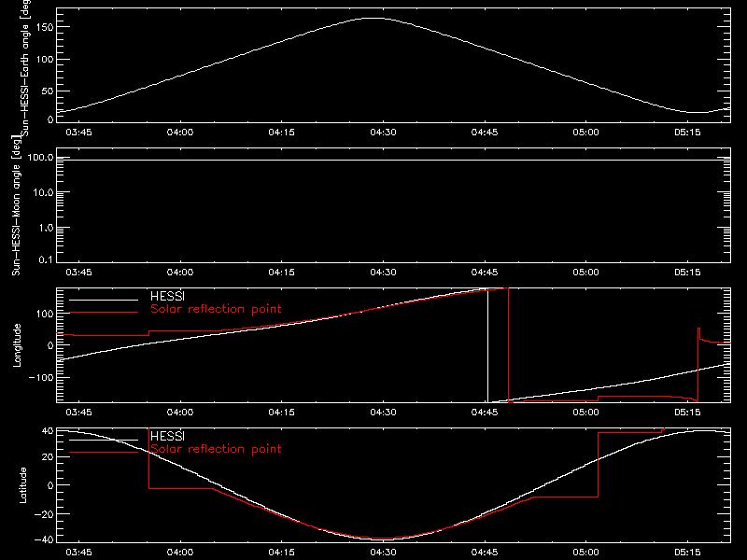Click HESSI legend text in the Longitude plot
This screenshot has height=560, width=747.
pos(167,296)
